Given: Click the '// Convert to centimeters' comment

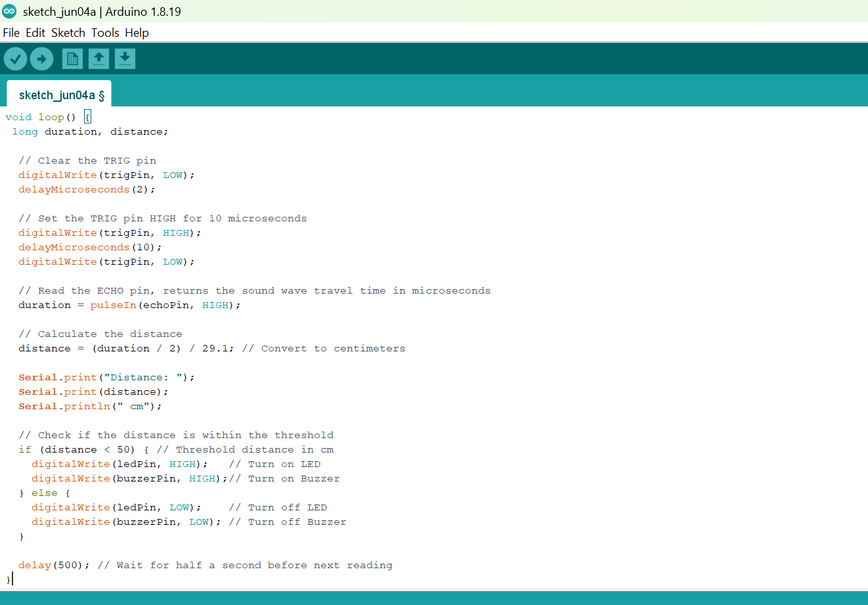Looking at the screenshot, I should tap(324, 349).
